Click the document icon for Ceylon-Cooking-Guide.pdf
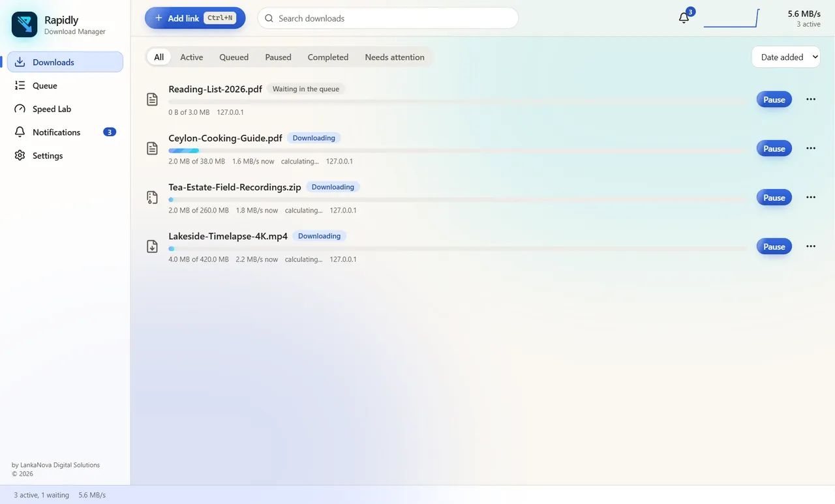Image resolution: width=835 pixels, height=504 pixels. (x=152, y=149)
